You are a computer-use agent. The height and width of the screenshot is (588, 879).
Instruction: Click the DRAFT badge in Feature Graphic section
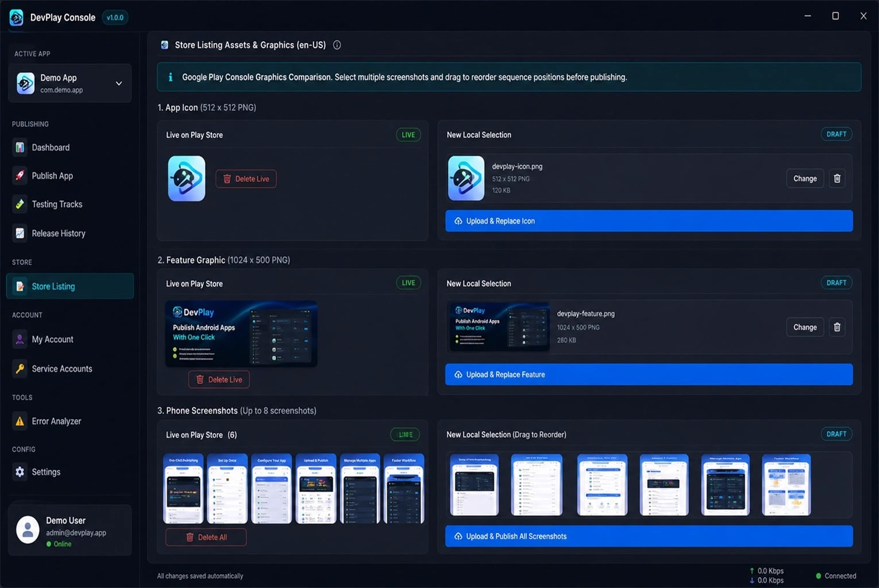pos(836,283)
